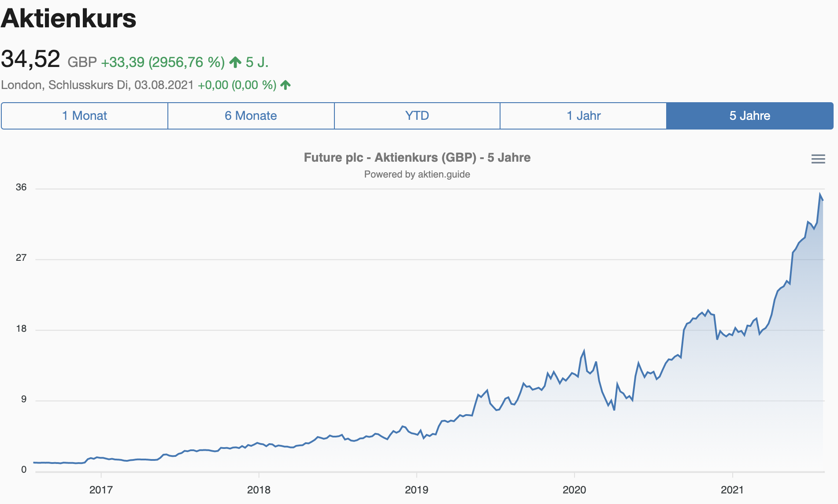Choose the 1 Jahr tab
838x504 pixels.
pyautogui.click(x=583, y=116)
